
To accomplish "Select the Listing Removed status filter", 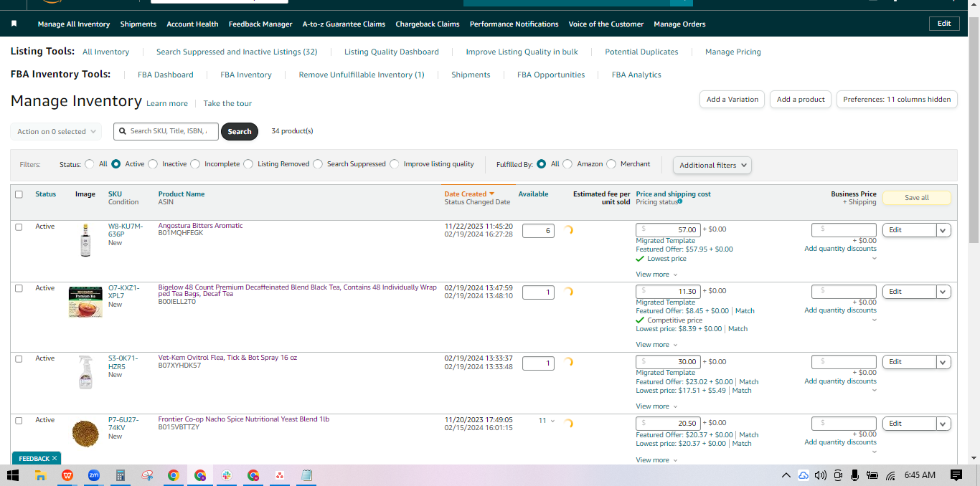I will [x=248, y=164].
